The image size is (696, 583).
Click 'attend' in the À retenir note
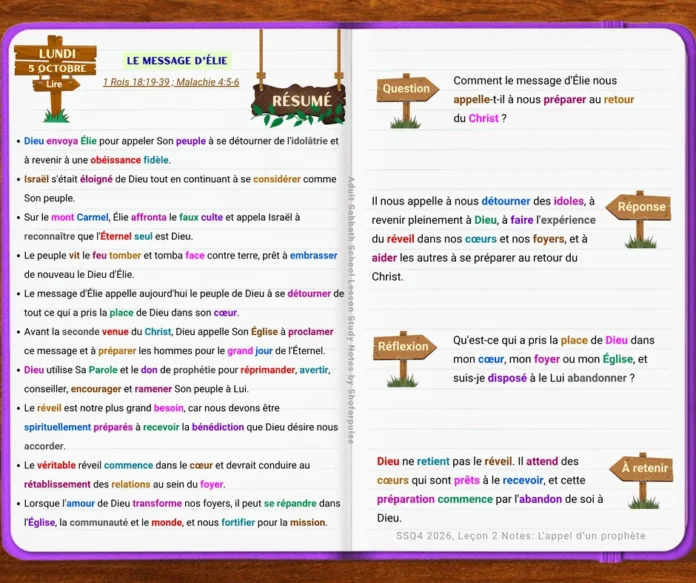click(x=542, y=461)
